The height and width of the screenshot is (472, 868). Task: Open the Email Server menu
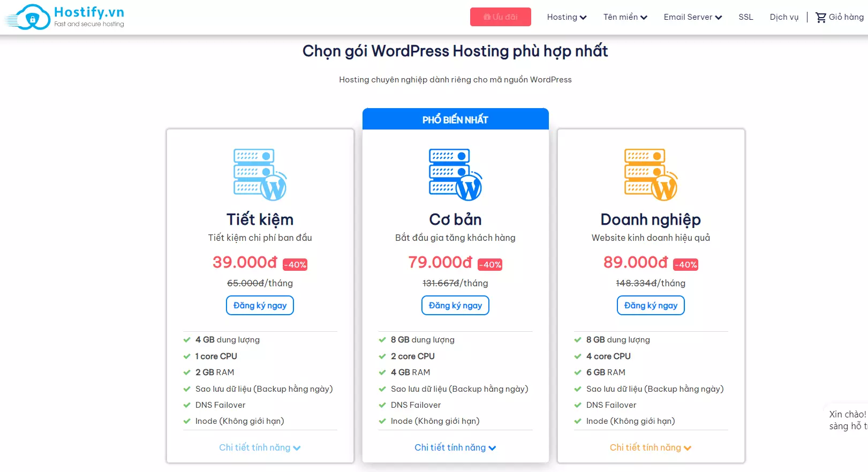pyautogui.click(x=693, y=17)
